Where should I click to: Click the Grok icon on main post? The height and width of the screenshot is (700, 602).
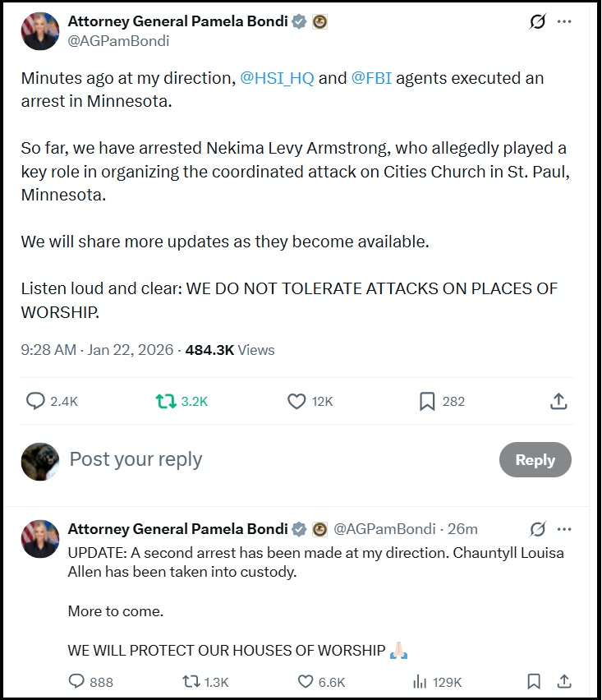537,22
